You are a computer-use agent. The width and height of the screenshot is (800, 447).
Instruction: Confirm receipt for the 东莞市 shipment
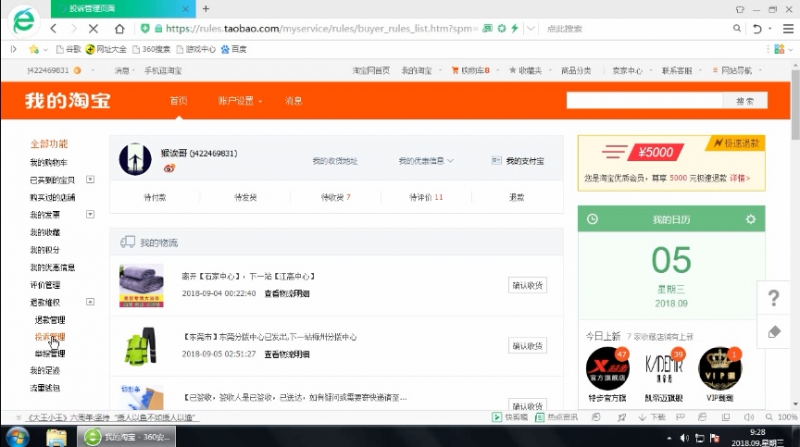click(528, 346)
